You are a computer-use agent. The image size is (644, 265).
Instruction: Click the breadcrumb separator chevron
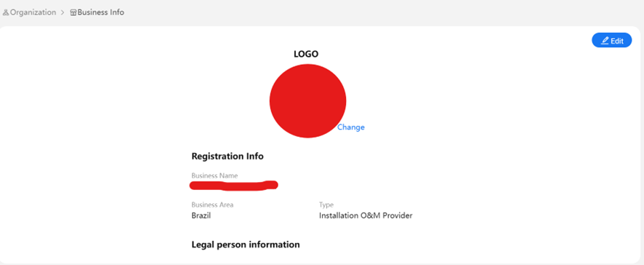coord(63,12)
